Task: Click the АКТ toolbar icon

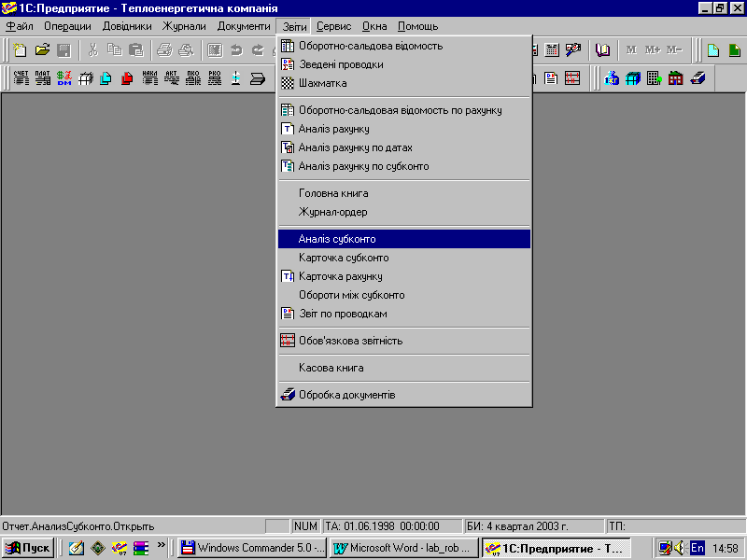Action: [x=172, y=78]
